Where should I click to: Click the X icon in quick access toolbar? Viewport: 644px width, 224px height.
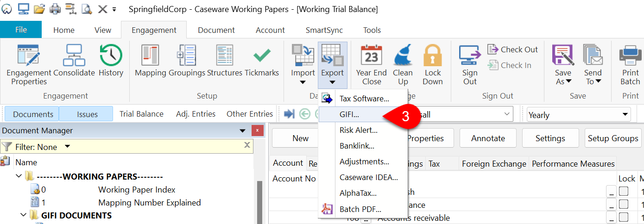tap(102, 9)
